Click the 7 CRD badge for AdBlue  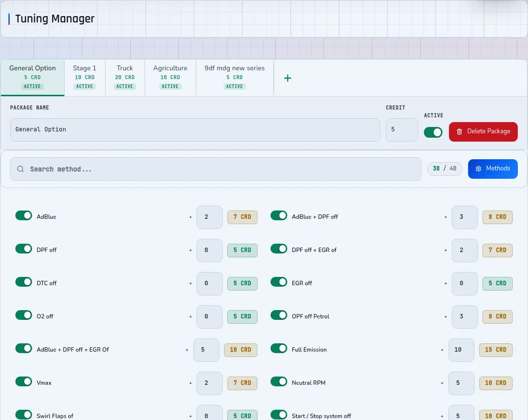[x=242, y=217]
